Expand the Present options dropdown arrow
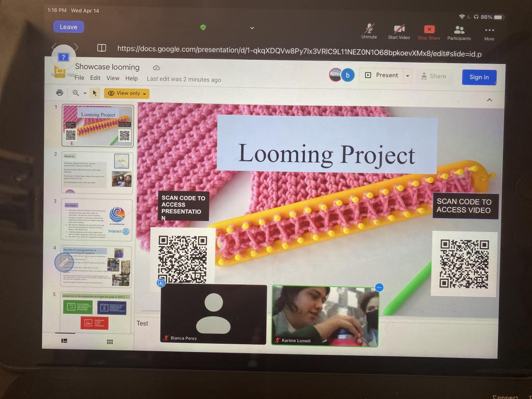The height and width of the screenshot is (399, 532). 408,76
